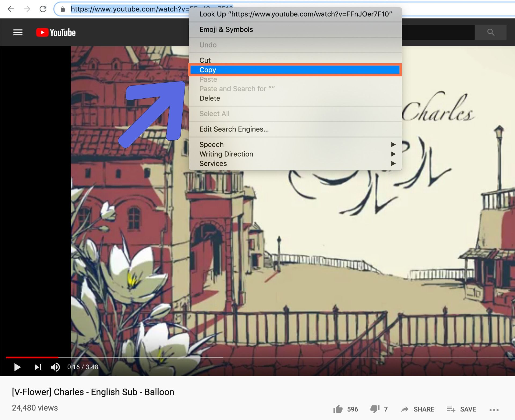515x420 pixels.
Task: Reload the page with refresh icon
Action: (x=43, y=9)
